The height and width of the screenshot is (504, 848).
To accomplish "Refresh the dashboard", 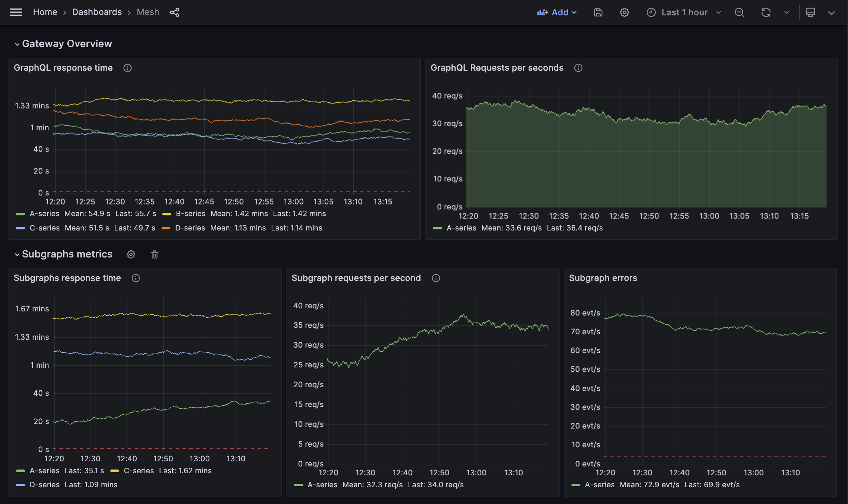I will 766,12.
